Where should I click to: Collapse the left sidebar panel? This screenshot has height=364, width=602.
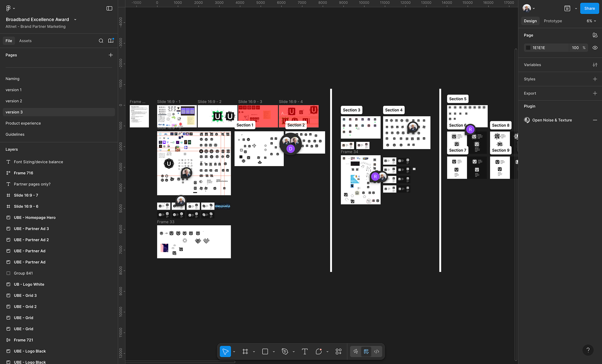[x=109, y=8]
